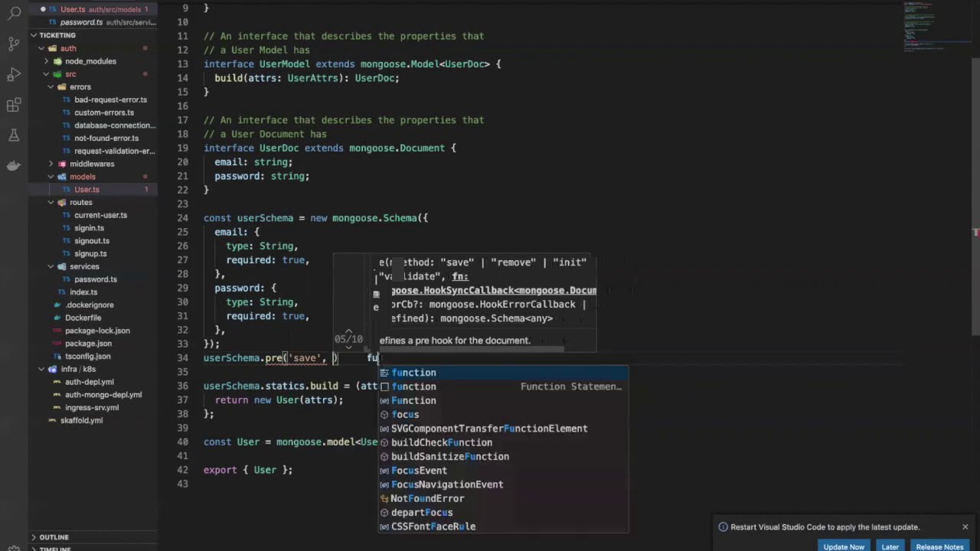Click the Update Now button
980x551 pixels.
click(844, 546)
